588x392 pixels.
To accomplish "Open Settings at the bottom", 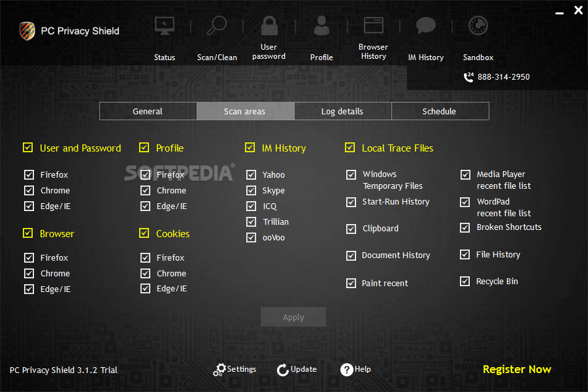I will [242, 369].
